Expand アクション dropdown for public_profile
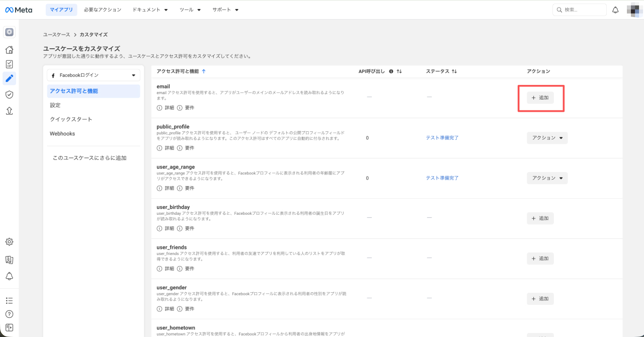Screen dimensions: 644x337 tap(547, 138)
